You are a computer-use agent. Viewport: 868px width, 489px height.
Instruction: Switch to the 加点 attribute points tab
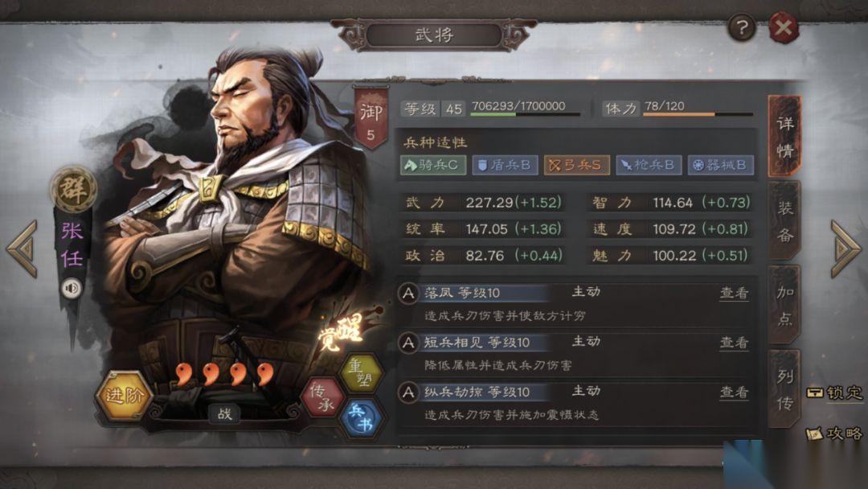tap(784, 305)
